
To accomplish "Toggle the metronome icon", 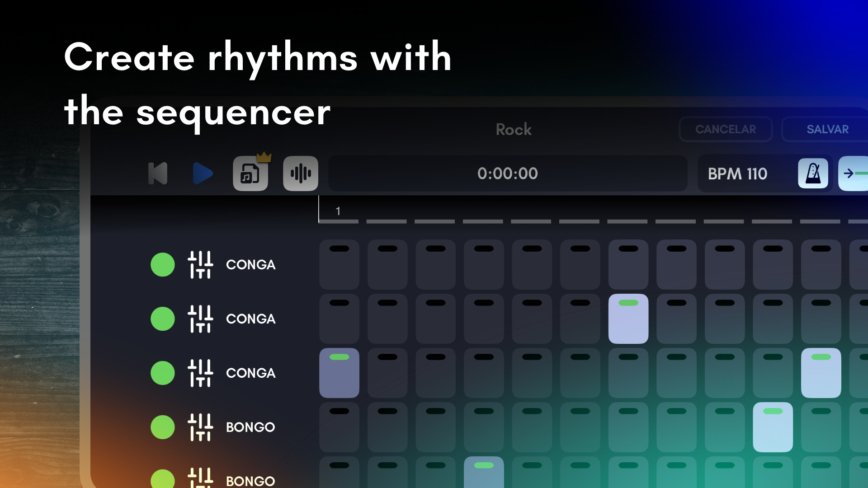I will [x=813, y=174].
